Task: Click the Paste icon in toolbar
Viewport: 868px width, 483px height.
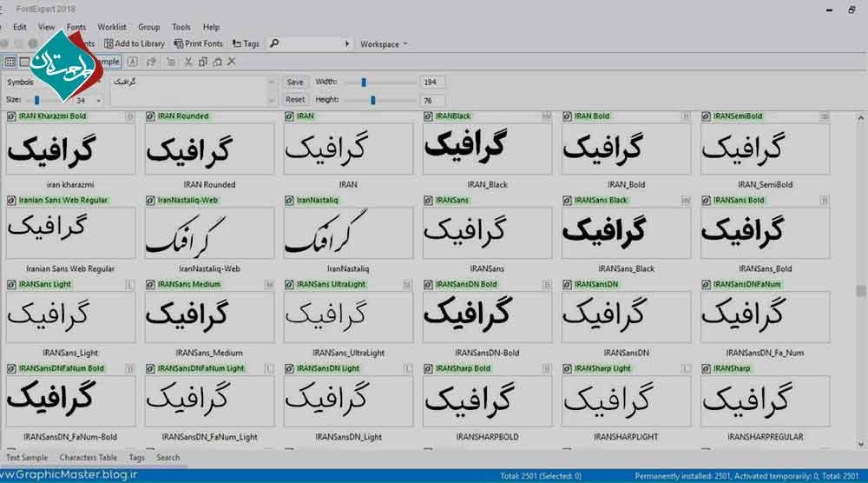Action: pos(217,62)
